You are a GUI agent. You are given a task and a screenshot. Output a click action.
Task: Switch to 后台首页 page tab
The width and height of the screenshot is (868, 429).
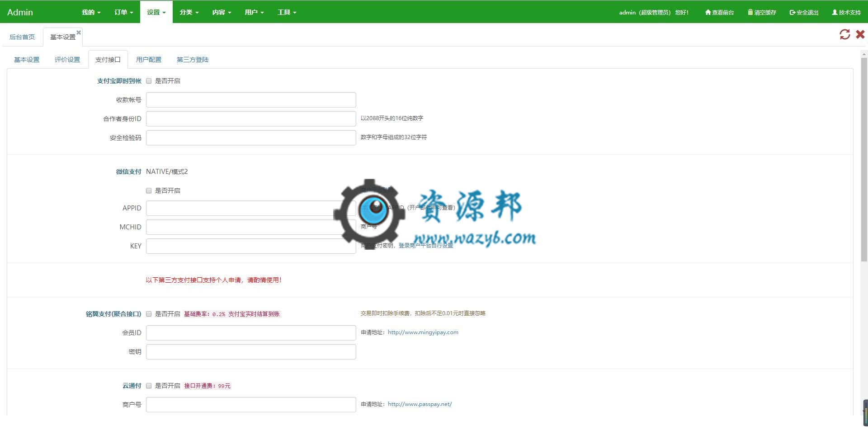[x=22, y=37]
